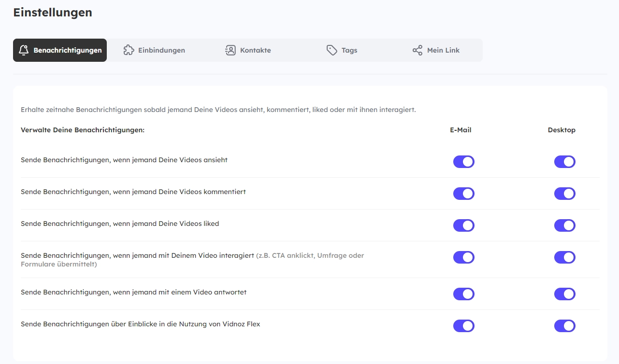619x364 pixels.
Task: Click the share icon for Mein Link
Action: click(x=417, y=50)
